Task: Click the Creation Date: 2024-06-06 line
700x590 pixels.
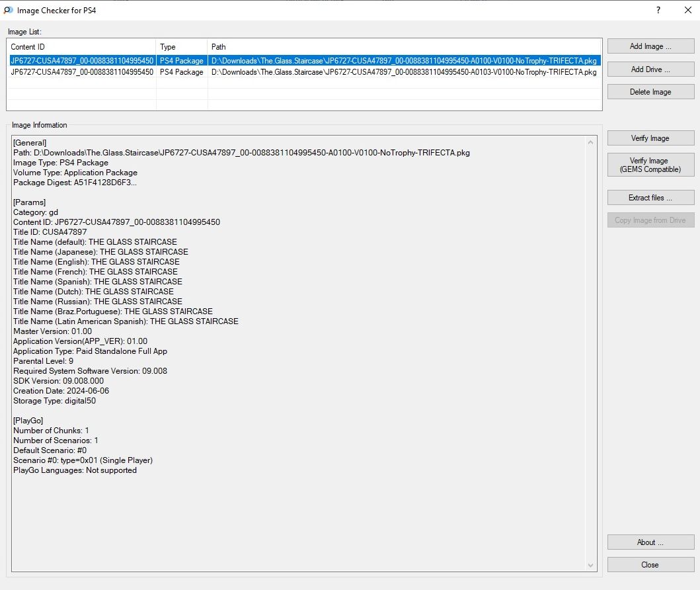Action: pyautogui.click(x=61, y=390)
